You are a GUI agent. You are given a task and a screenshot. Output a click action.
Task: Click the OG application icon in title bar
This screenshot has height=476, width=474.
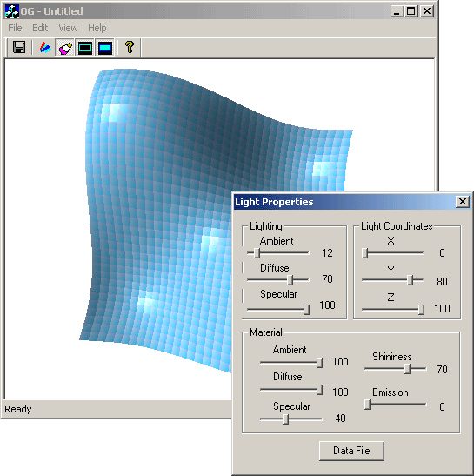12,11
